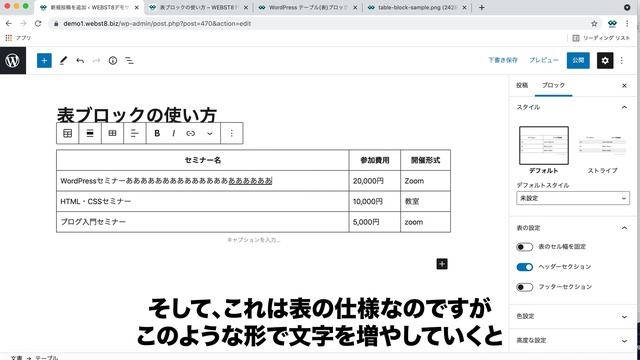Switch to table-block-sample.png browser tab

[416, 7]
